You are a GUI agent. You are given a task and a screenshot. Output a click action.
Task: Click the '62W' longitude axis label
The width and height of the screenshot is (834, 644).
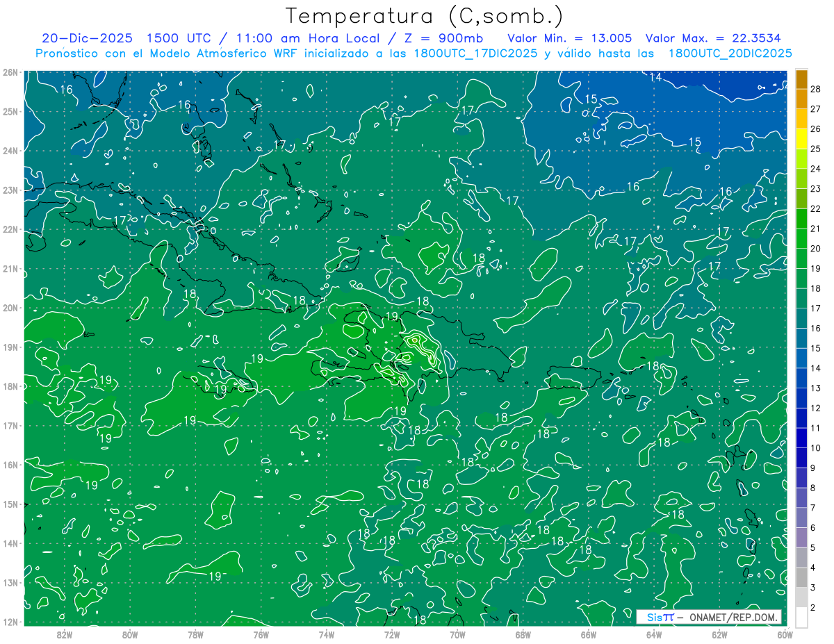pos(719,634)
